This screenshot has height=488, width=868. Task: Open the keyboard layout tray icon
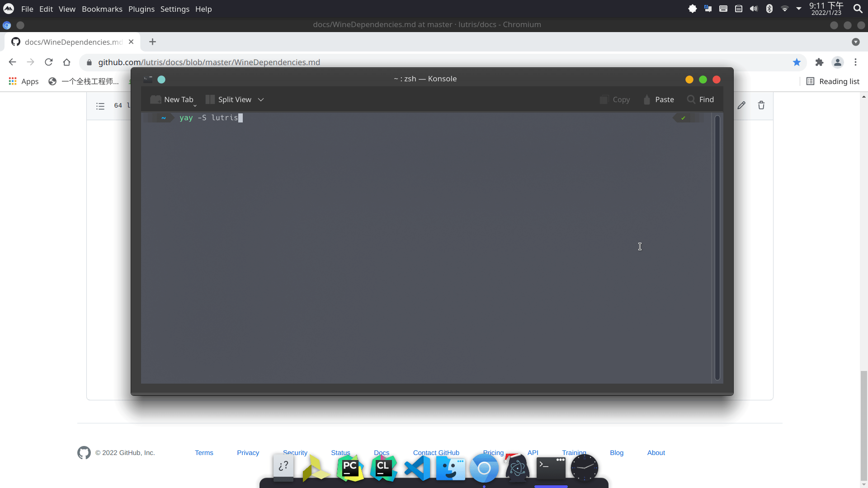tap(723, 9)
